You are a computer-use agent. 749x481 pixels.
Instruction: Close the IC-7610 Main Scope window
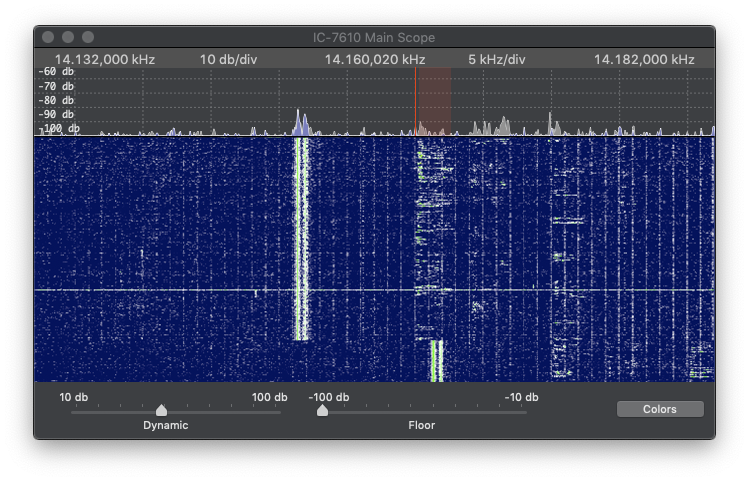point(48,37)
